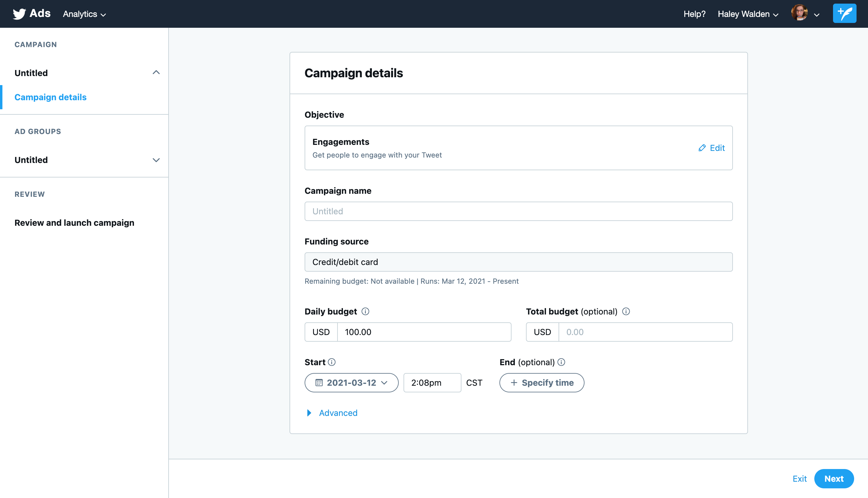Collapse the Campaign Untitled section

[x=156, y=72]
